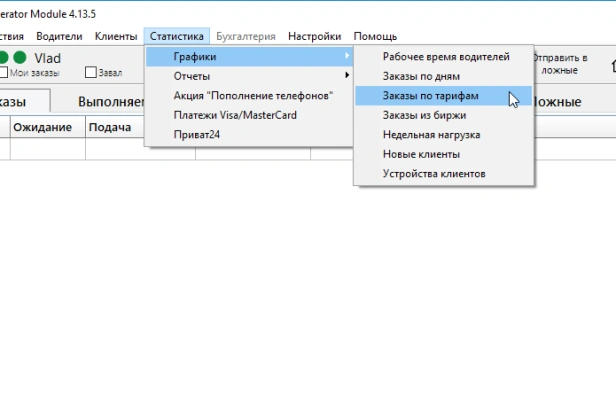Image resolution: width=616 pixels, height=405 pixels.
Task: Click the green status indicator beside Vlad
Action: click(20, 58)
